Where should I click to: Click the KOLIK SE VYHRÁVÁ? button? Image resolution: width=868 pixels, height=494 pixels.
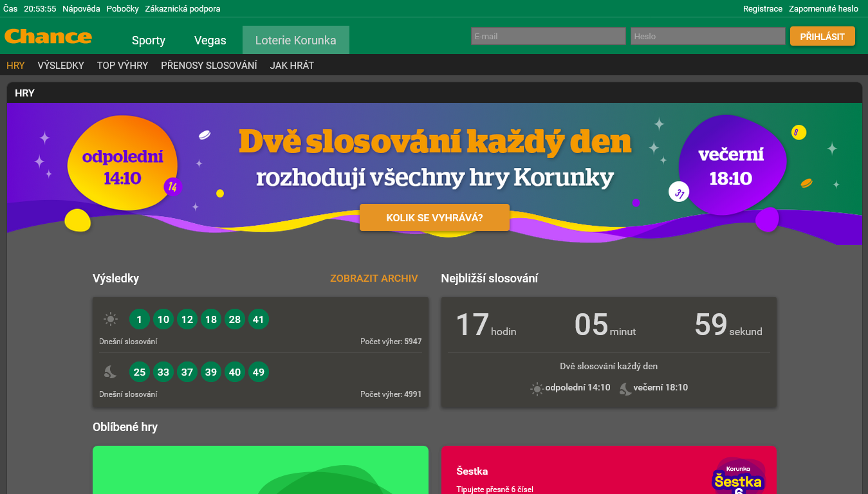click(434, 218)
